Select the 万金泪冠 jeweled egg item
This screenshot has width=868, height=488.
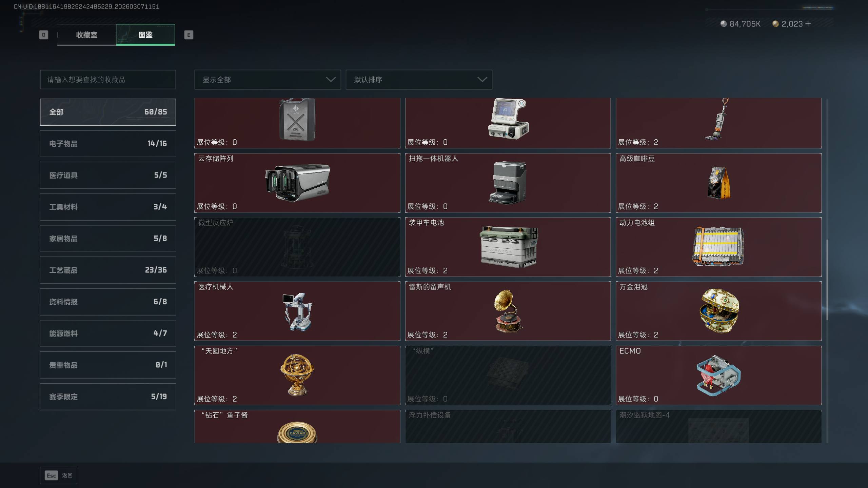tap(718, 311)
